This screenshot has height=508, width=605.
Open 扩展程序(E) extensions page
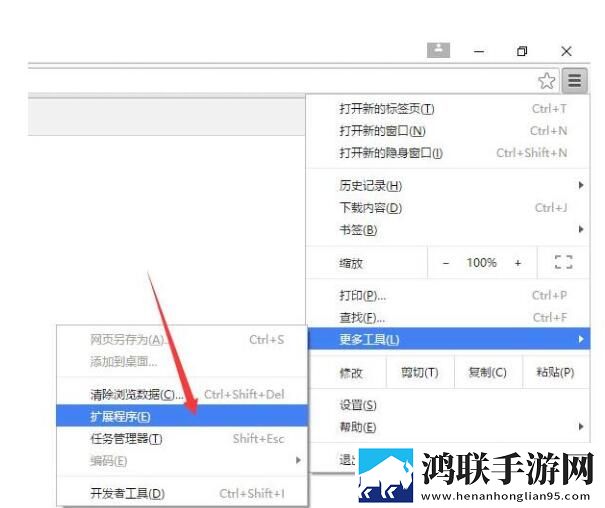(x=182, y=416)
